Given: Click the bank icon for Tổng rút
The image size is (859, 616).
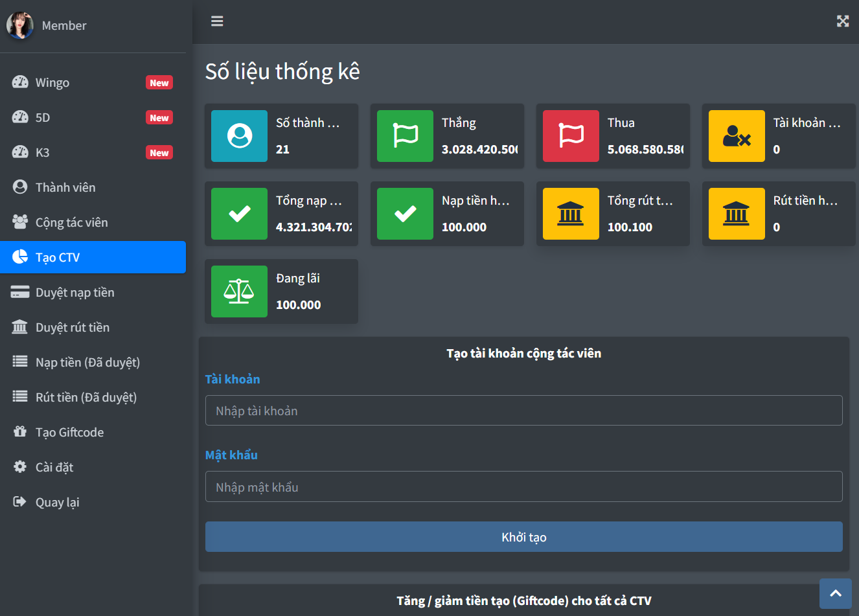Looking at the screenshot, I should (x=571, y=214).
